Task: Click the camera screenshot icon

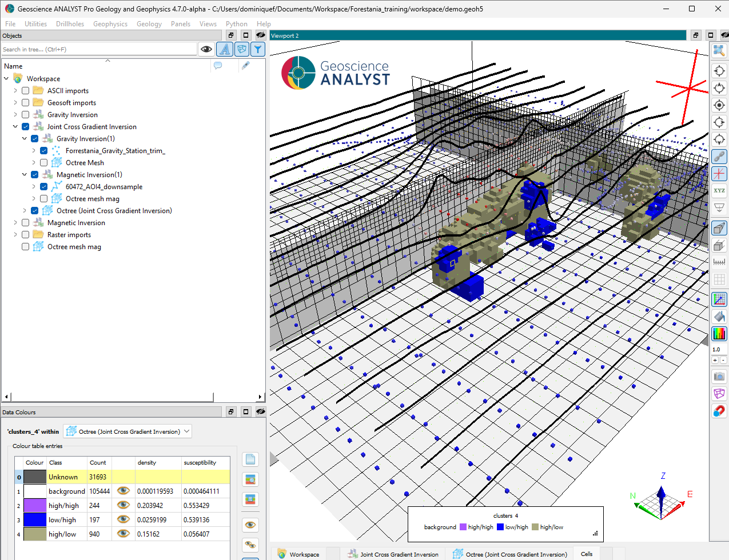Action: 719,376
